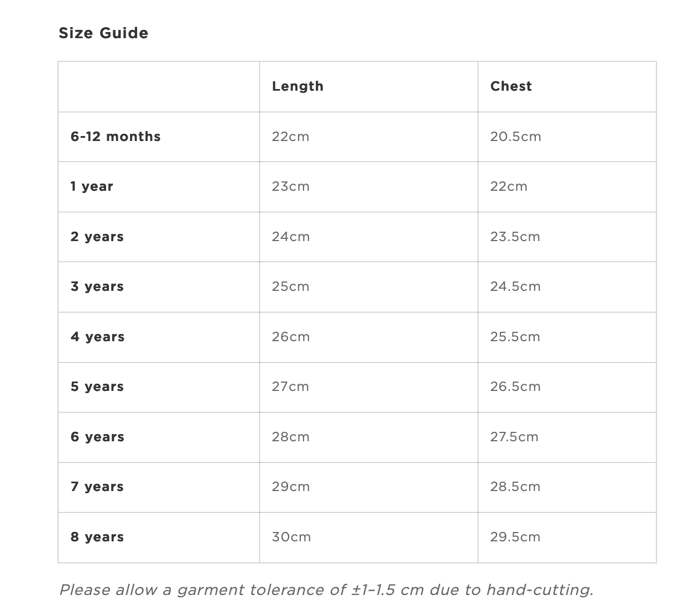The height and width of the screenshot is (616, 689).
Task: Select the Chest column header
Action: pyautogui.click(x=511, y=86)
